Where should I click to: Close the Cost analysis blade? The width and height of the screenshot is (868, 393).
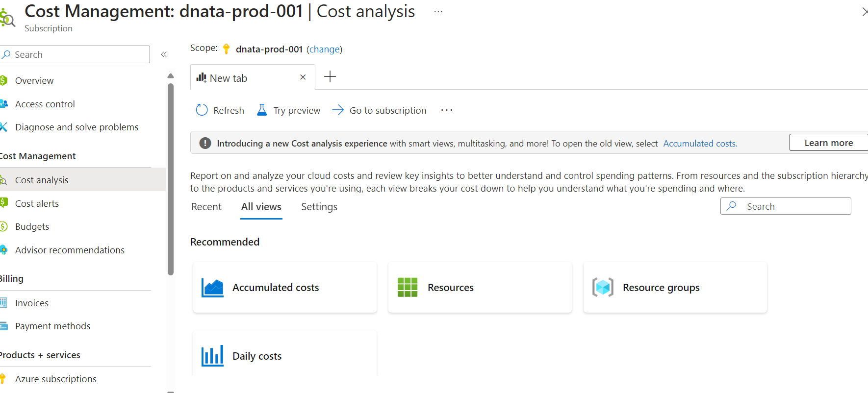point(865,11)
